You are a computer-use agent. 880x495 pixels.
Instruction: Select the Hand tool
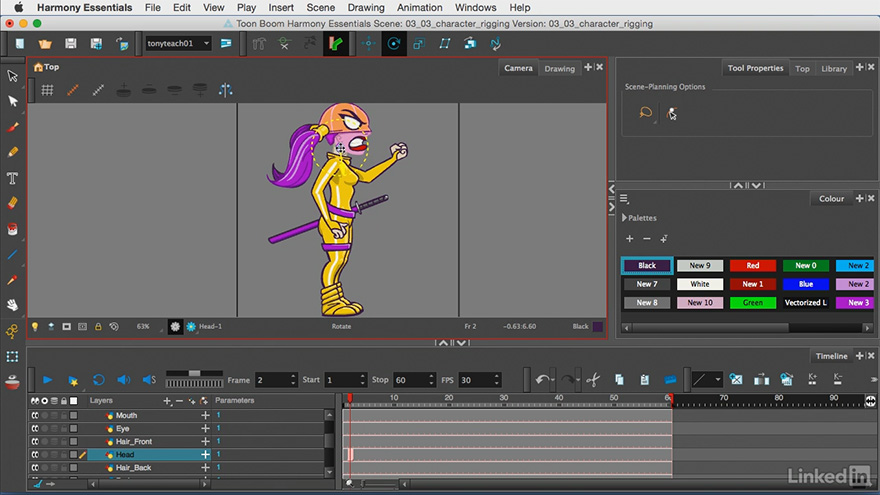tap(12, 305)
